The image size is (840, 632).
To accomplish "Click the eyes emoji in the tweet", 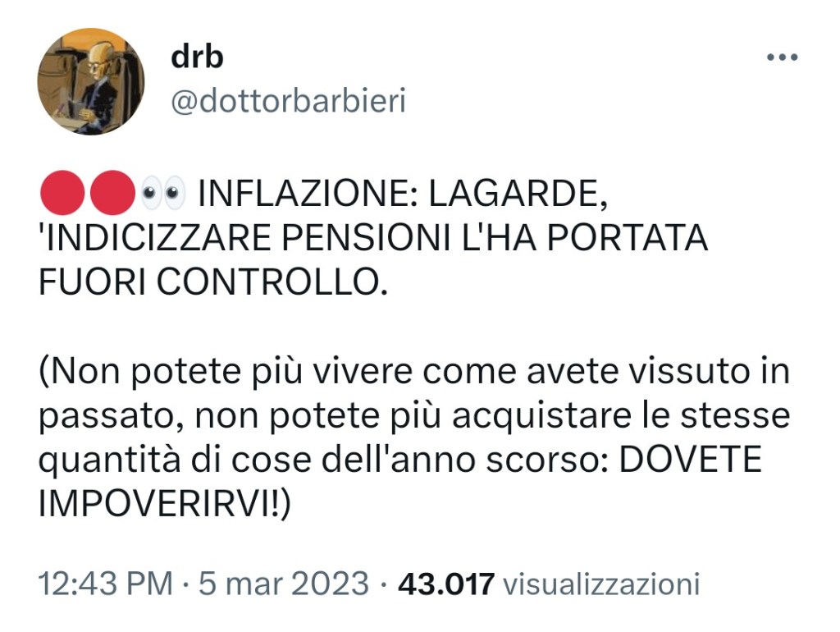I will click(162, 194).
